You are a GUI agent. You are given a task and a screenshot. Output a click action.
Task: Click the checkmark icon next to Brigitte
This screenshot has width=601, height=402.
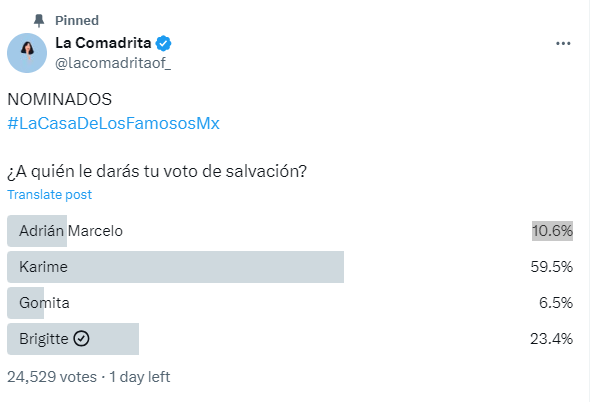[82, 339]
